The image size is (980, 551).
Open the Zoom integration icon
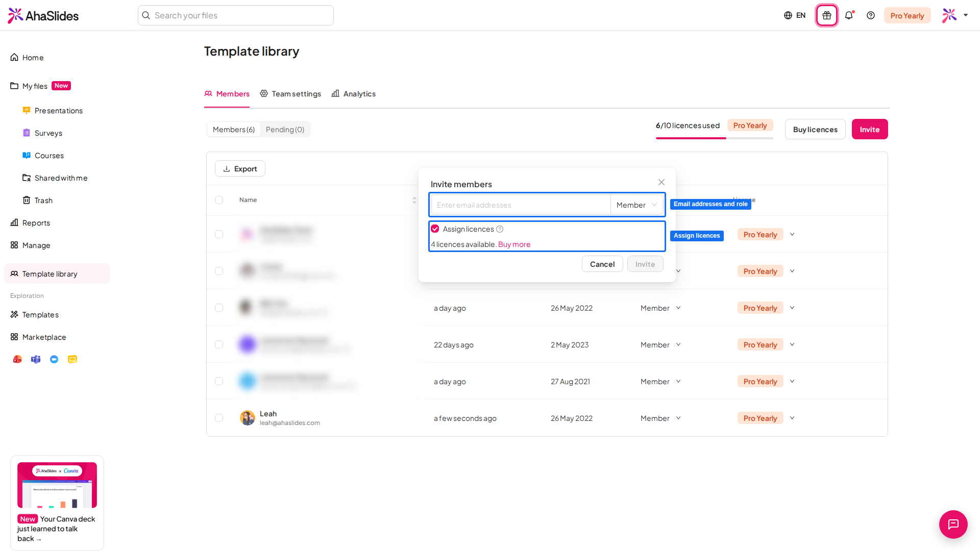(54, 359)
